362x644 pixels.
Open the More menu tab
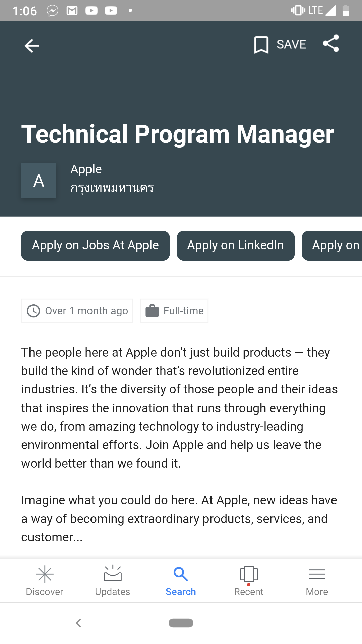click(317, 580)
